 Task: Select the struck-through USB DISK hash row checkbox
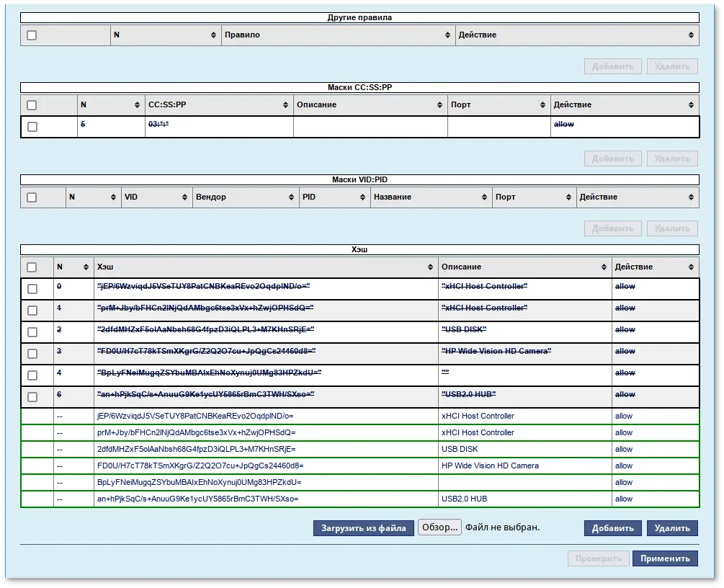[32, 332]
